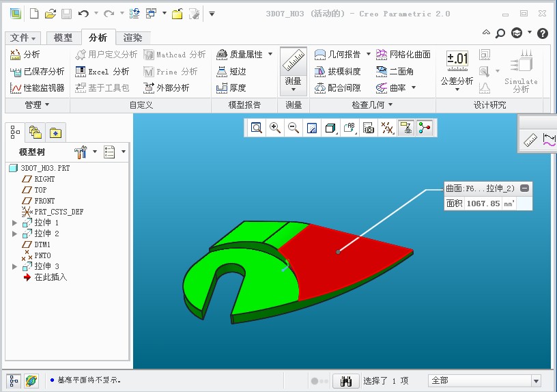This screenshot has width=557, height=392.
Task: Click the Refit zoom icon in view toolbar
Action: (x=257, y=128)
